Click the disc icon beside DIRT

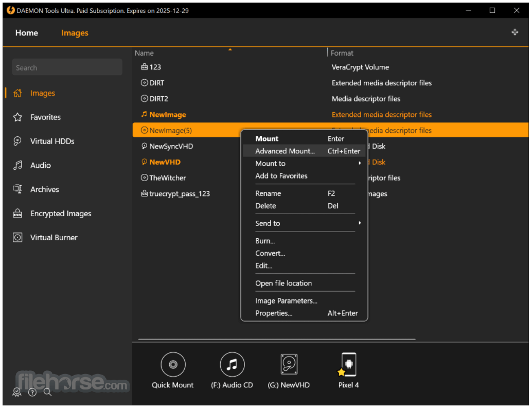(144, 83)
